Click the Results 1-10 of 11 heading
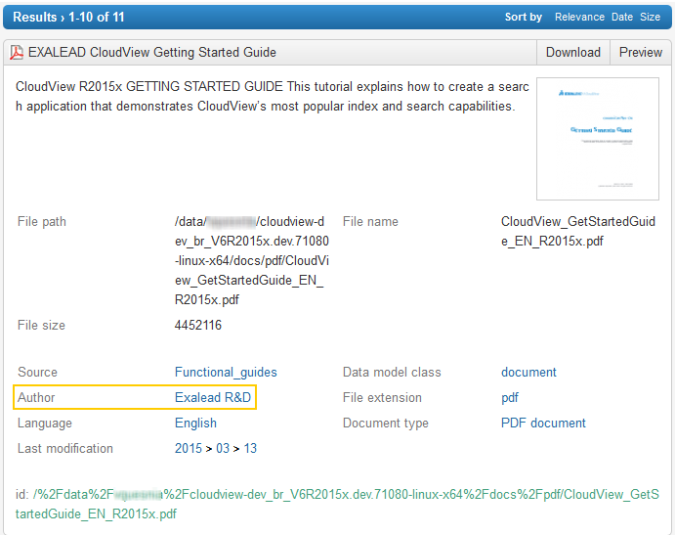This screenshot has height=535, width=675. coord(68,17)
